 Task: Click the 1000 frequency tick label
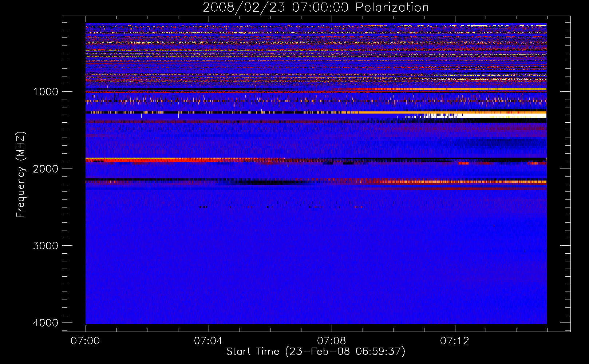tap(46, 92)
